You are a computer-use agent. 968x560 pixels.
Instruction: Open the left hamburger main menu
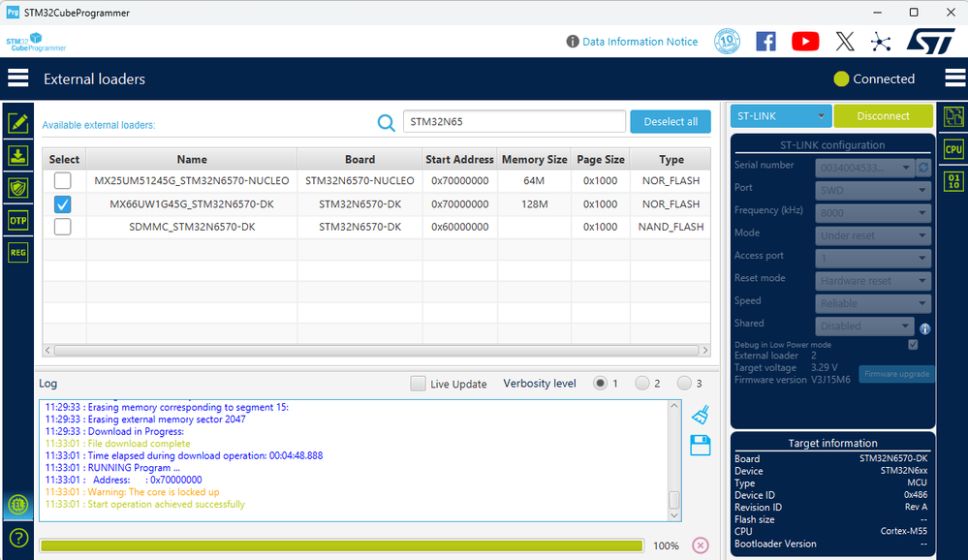[17, 78]
